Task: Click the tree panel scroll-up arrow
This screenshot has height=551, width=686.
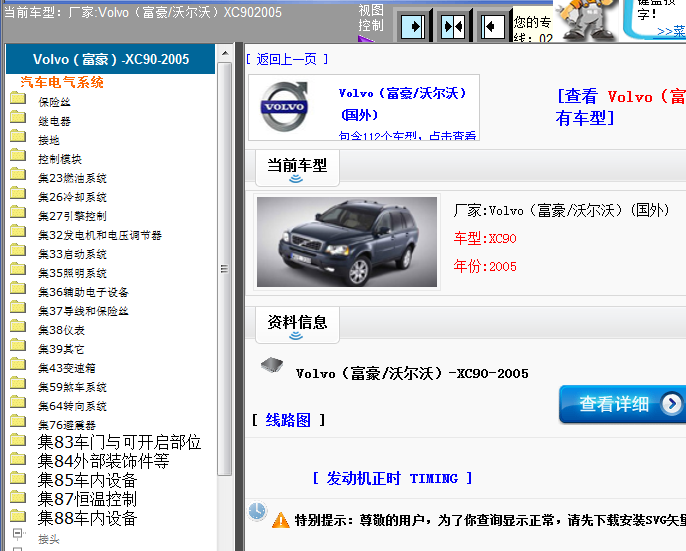Action: pyautogui.click(x=225, y=53)
